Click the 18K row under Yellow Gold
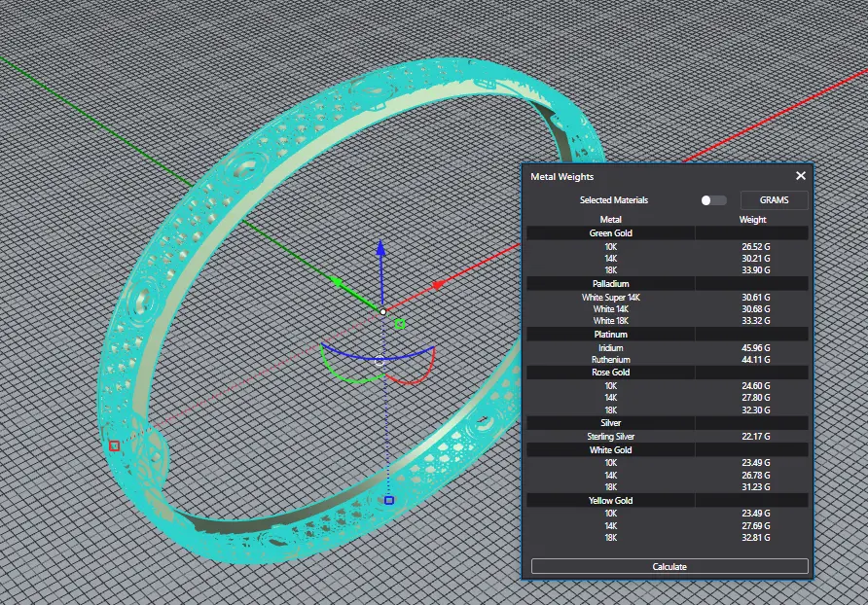Image resolution: width=868 pixels, height=605 pixels. tap(668, 538)
